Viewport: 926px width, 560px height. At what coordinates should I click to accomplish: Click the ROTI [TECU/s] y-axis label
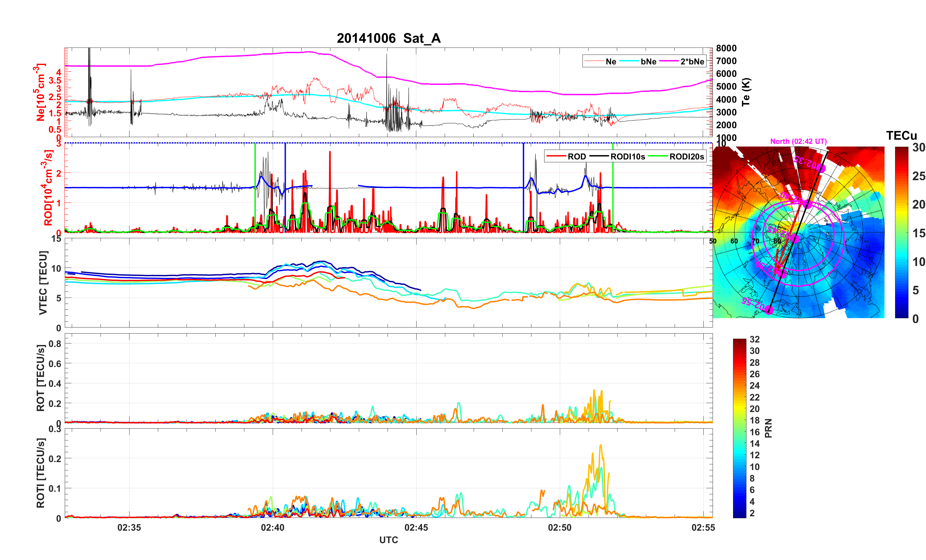pos(41,473)
